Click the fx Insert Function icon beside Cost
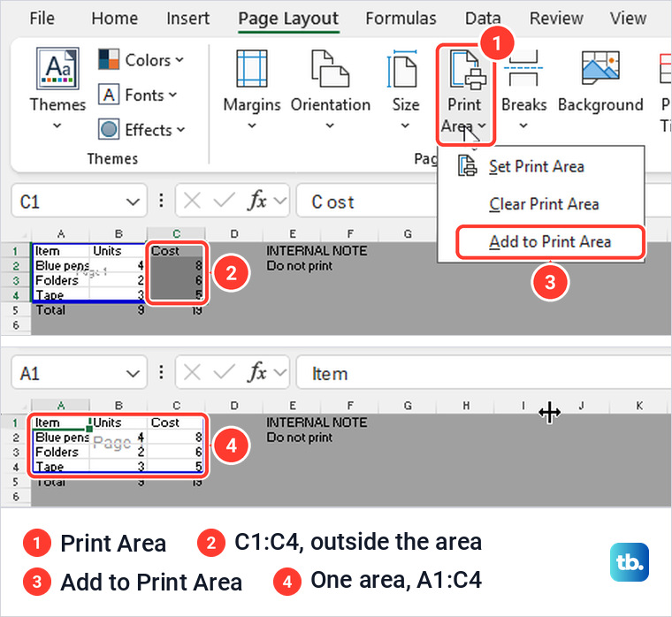Image resolution: width=672 pixels, height=617 pixels. click(x=256, y=200)
